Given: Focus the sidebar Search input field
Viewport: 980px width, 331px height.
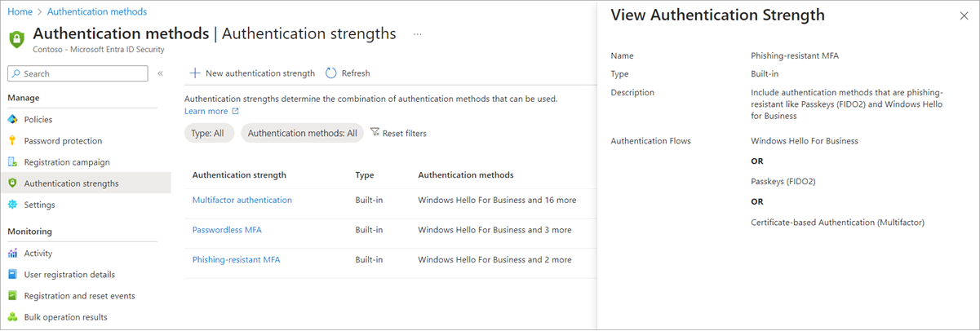Looking at the screenshot, I should (x=78, y=73).
